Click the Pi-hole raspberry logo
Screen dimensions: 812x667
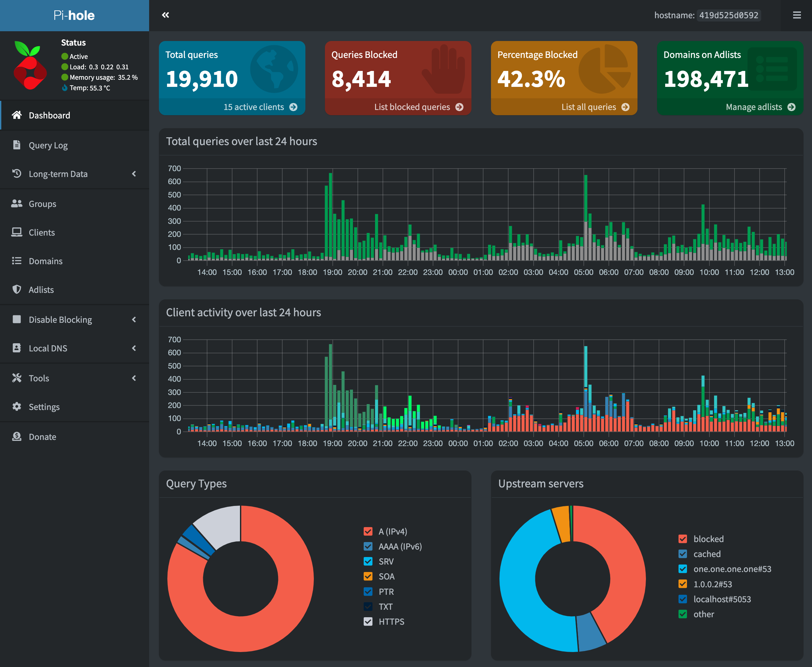click(30, 65)
